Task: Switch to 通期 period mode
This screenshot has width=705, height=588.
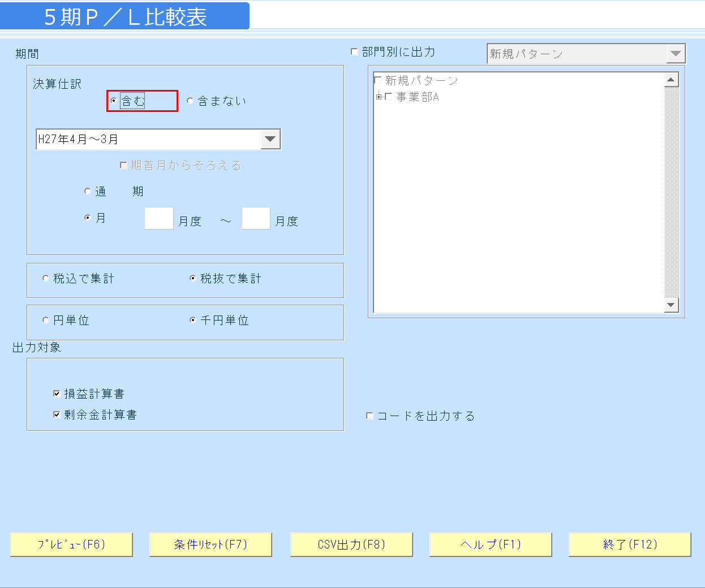Action: pos(89,191)
